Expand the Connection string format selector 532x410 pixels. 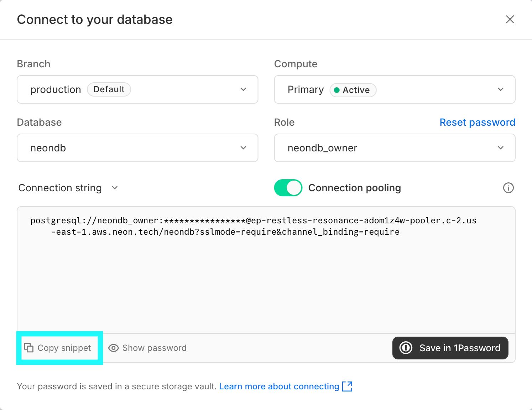tap(68, 188)
